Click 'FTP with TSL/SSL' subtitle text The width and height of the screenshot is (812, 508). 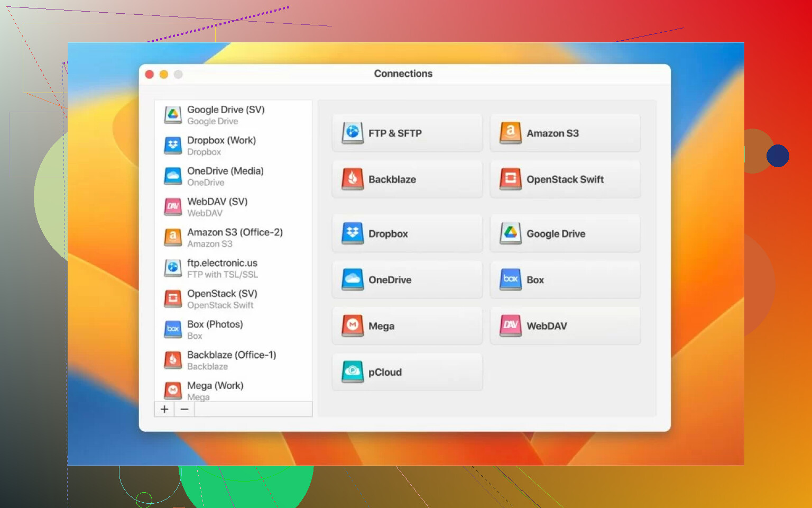pos(223,275)
